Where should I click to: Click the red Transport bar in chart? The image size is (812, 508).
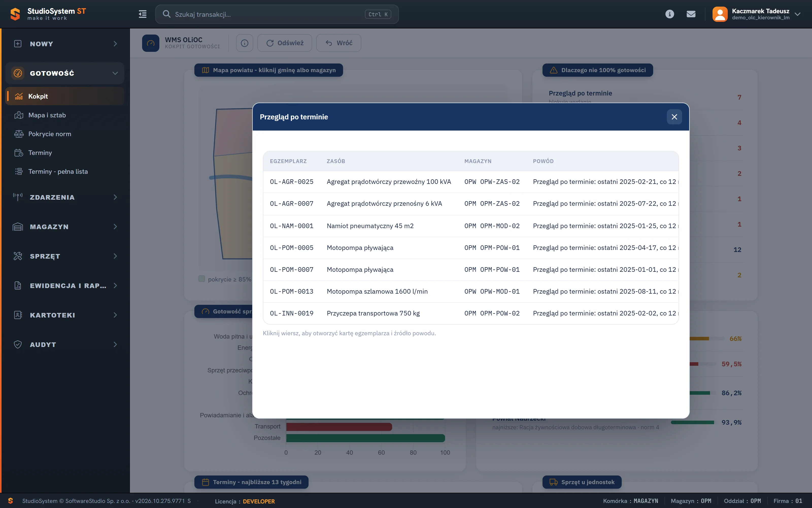coord(339,427)
